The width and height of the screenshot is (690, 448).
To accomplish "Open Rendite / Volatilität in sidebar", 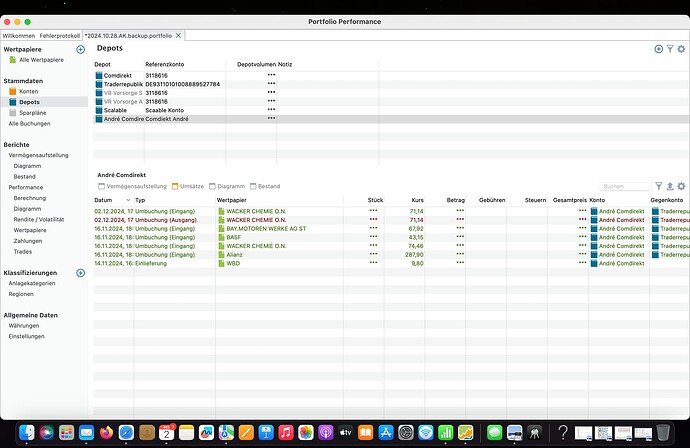I will pyautogui.click(x=39, y=220).
